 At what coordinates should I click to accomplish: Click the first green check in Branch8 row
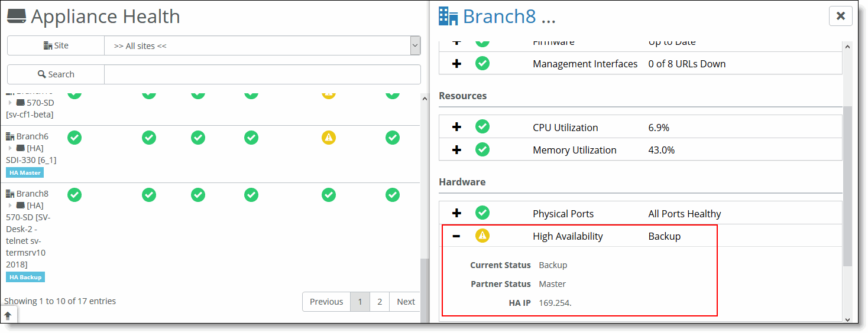[x=75, y=195]
